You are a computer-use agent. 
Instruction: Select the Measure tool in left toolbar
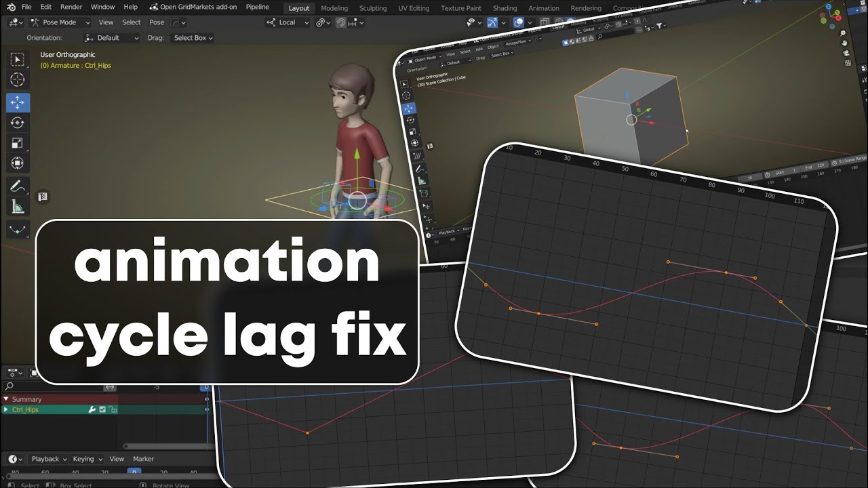[18, 206]
